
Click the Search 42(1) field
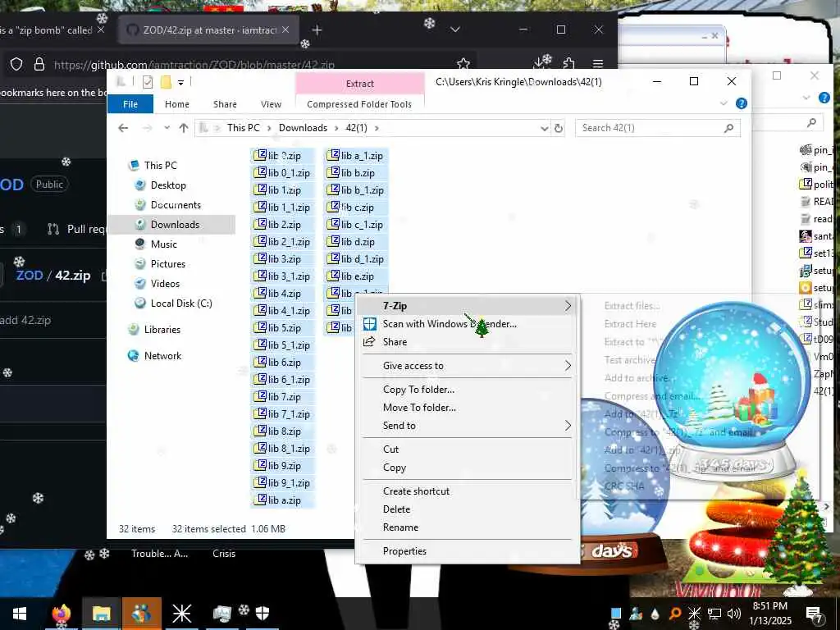[657, 128]
